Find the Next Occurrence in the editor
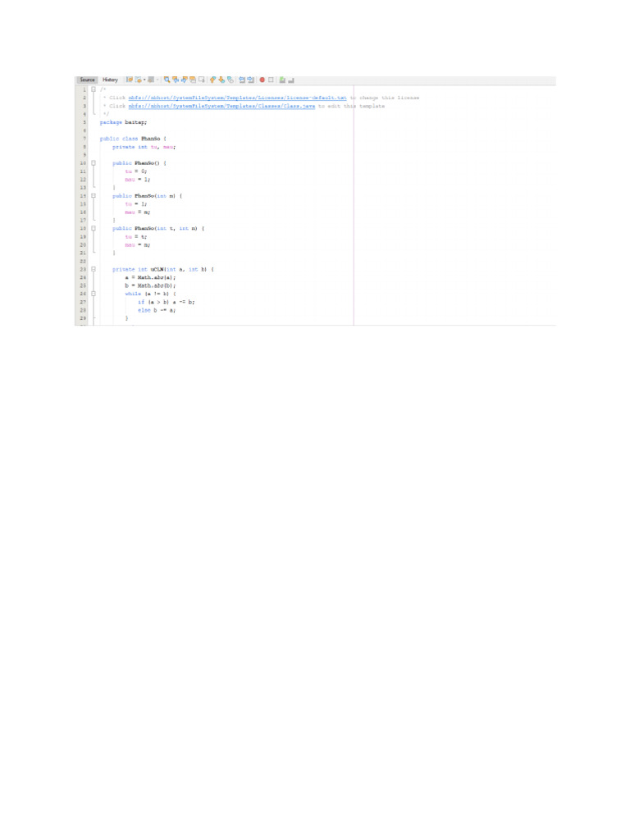The height and width of the screenshot is (840, 630). pyautogui.click(x=185, y=80)
